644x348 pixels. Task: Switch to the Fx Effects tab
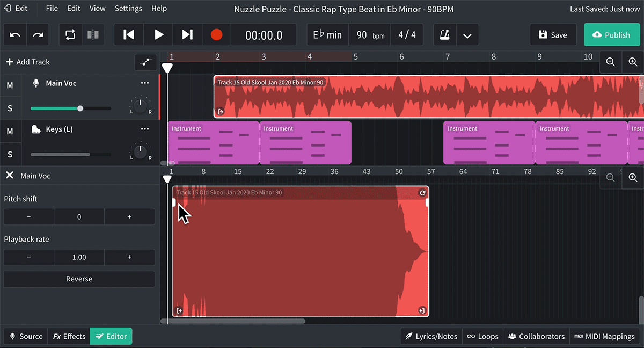[x=68, y=336]
